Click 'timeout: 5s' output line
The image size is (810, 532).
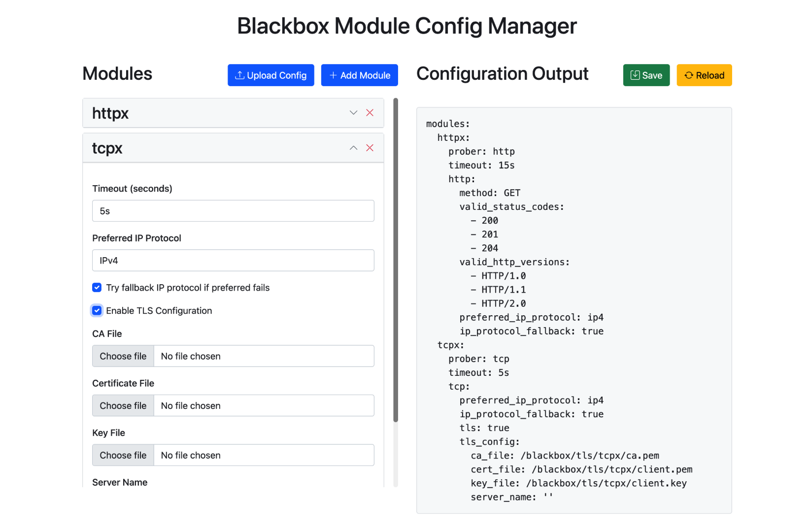pos(479,372)
